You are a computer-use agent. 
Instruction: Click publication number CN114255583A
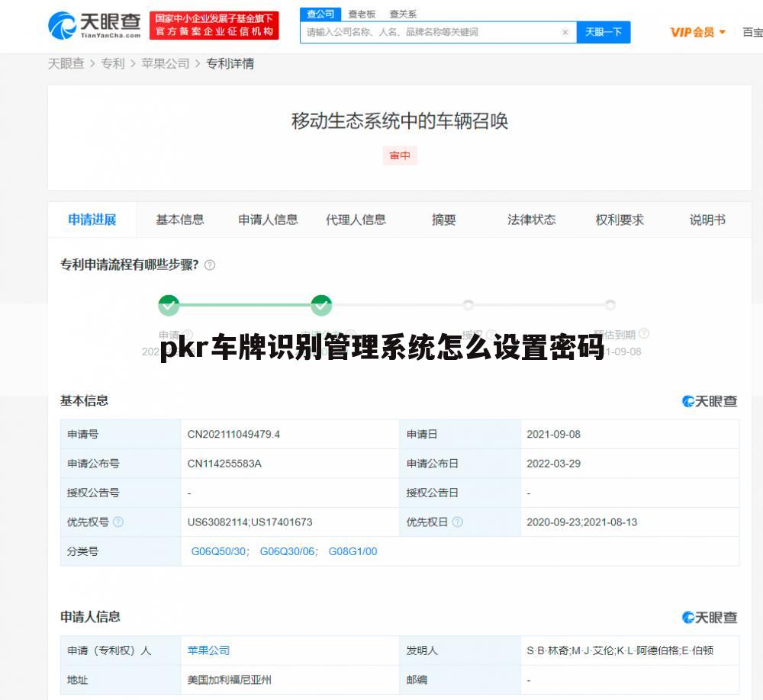tap(224, 464)
